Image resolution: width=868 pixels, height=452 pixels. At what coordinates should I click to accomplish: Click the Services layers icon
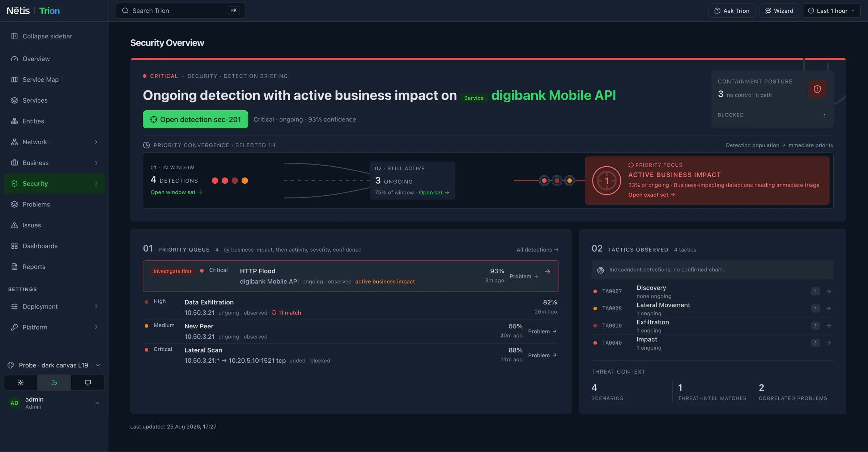point(14,101)
